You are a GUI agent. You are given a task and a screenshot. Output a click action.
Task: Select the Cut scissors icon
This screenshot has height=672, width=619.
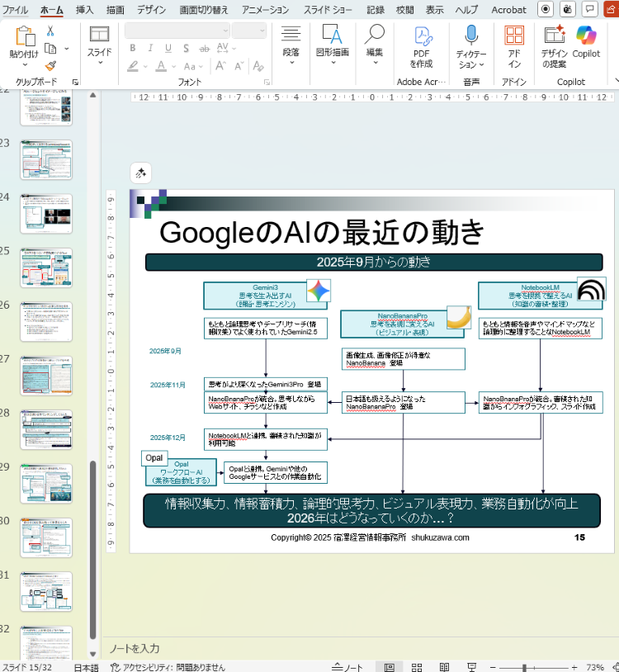click(50, 31)
